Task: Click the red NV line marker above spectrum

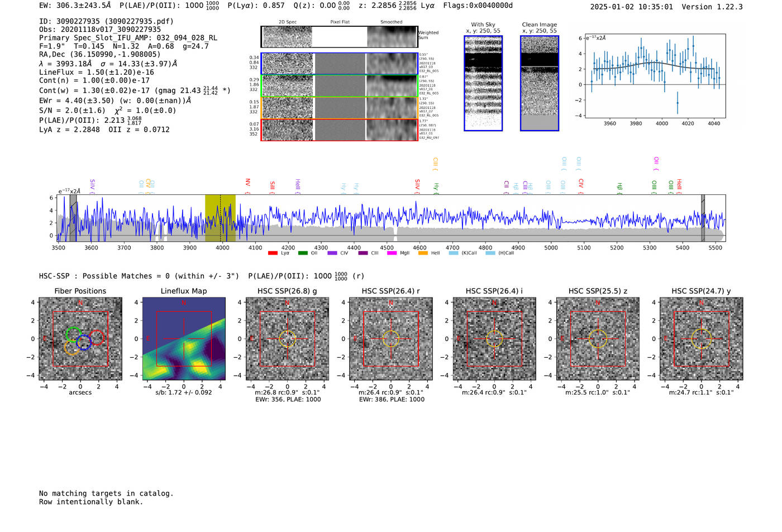Action: [247, 186]
